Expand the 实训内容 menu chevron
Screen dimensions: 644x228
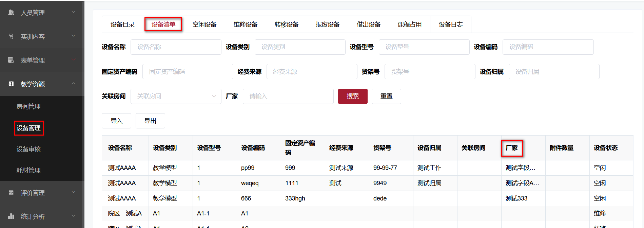(x=73, y=36)
